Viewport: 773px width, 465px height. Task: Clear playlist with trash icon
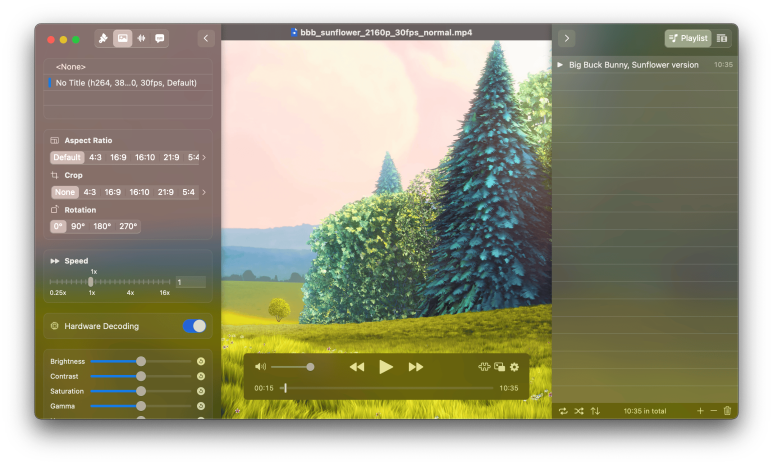tap(728, 411)
